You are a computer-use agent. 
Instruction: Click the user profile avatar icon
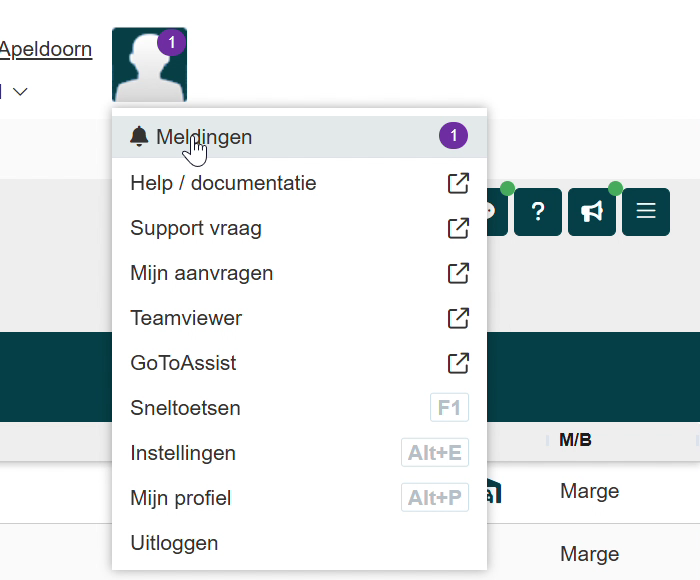149,65
